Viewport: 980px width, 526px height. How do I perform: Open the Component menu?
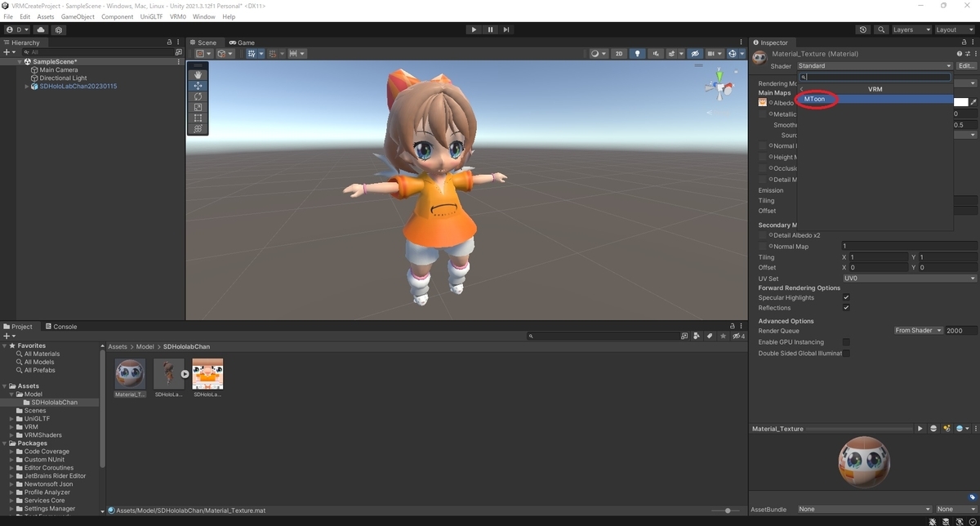click(x=118, y=16)
